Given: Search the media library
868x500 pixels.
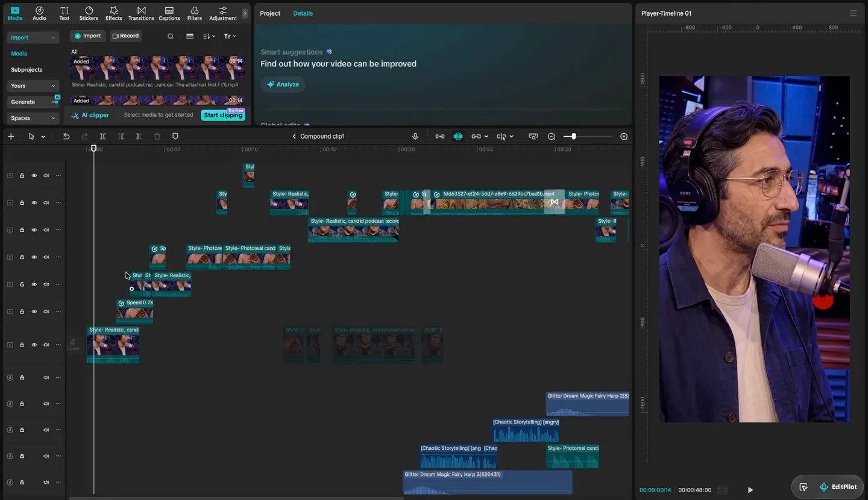Looking at the screenshot, I should click(x=171, y=36).
